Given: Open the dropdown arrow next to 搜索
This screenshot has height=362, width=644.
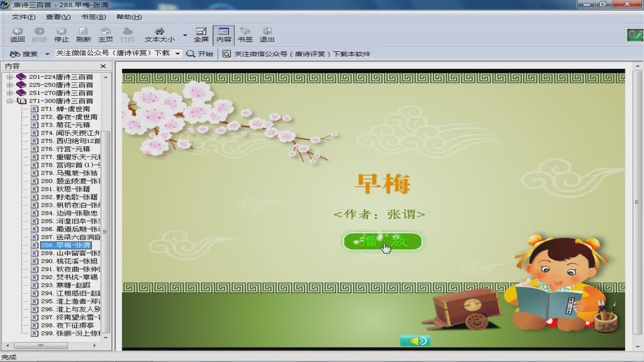Looking at the screenshot, I should (47, 54).
